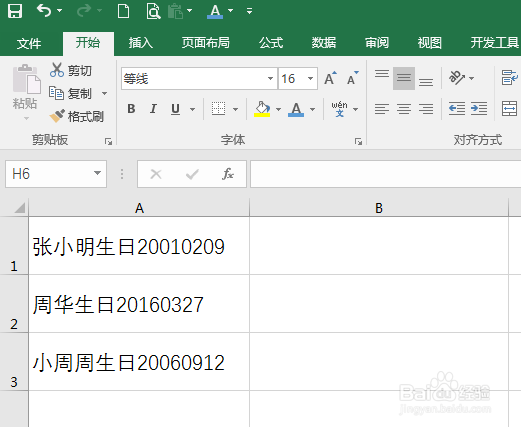The width and height of the screenshot is (521, 427).
Task: Open the 文件 tab
Action: click(29, 43)
